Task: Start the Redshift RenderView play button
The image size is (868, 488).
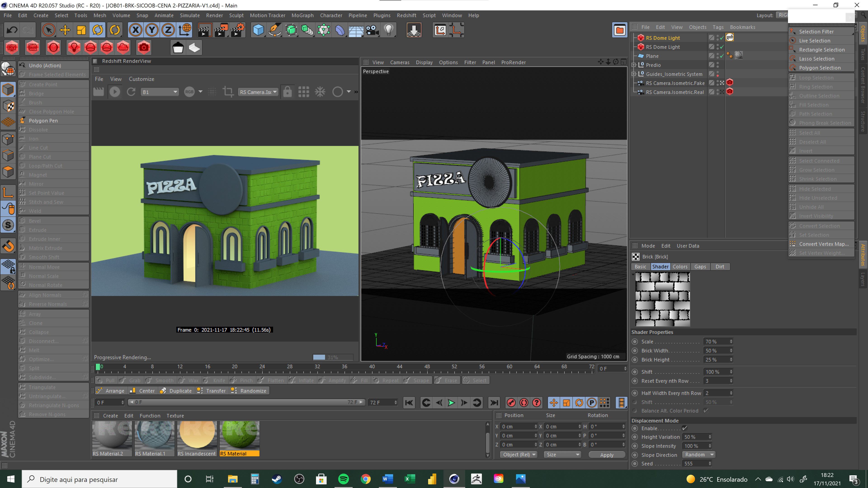Action: (x=115, y=91)
